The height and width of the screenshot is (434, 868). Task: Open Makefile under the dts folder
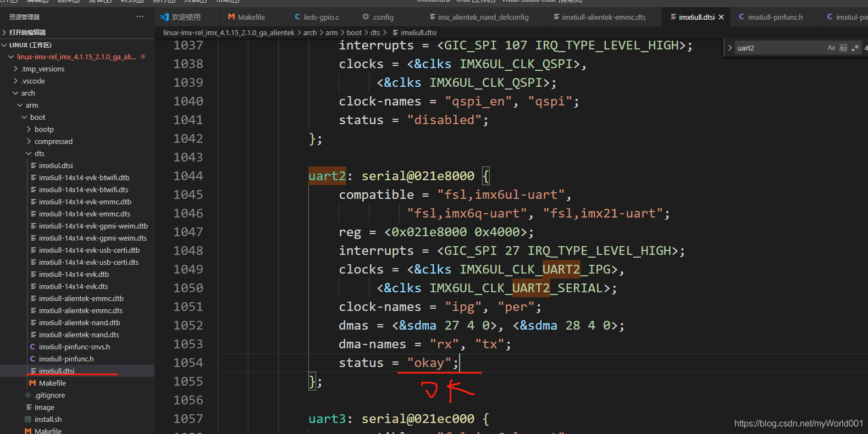52,383
